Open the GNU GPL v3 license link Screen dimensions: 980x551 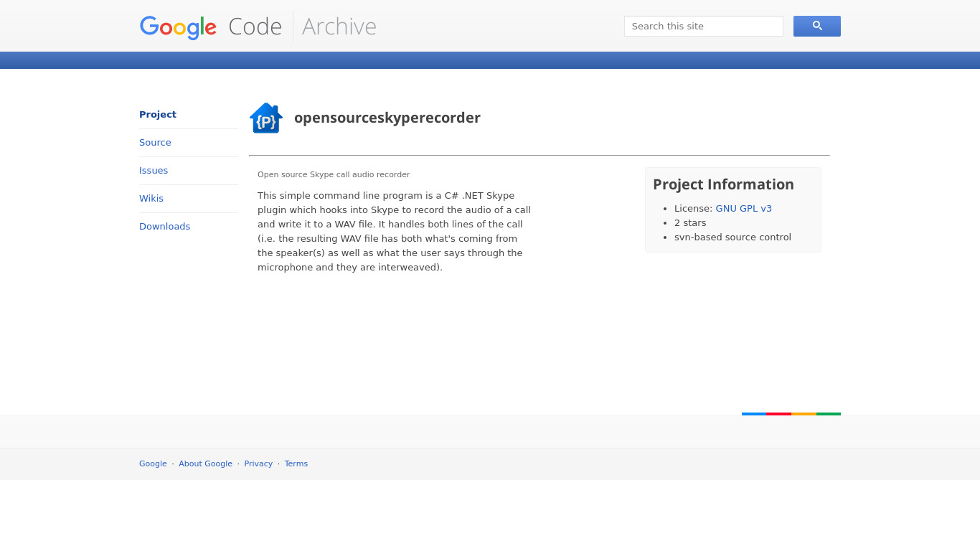pos(743,209)
